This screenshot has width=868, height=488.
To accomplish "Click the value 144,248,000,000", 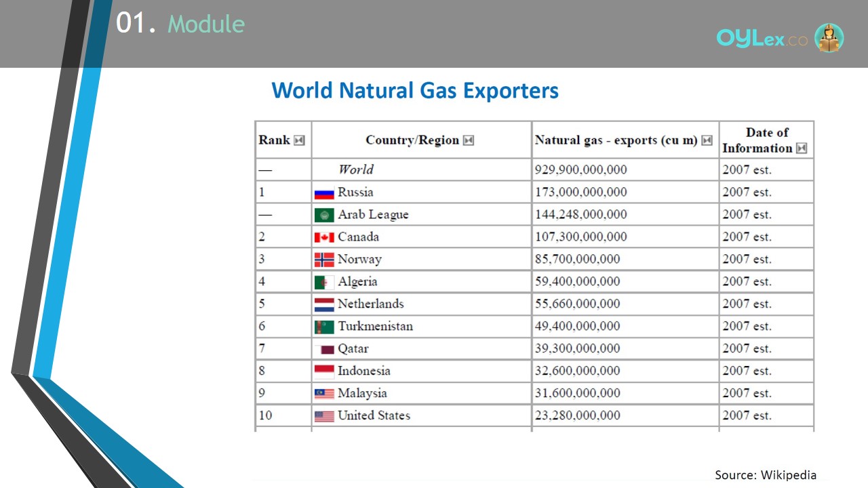I will tap(580, 215).
